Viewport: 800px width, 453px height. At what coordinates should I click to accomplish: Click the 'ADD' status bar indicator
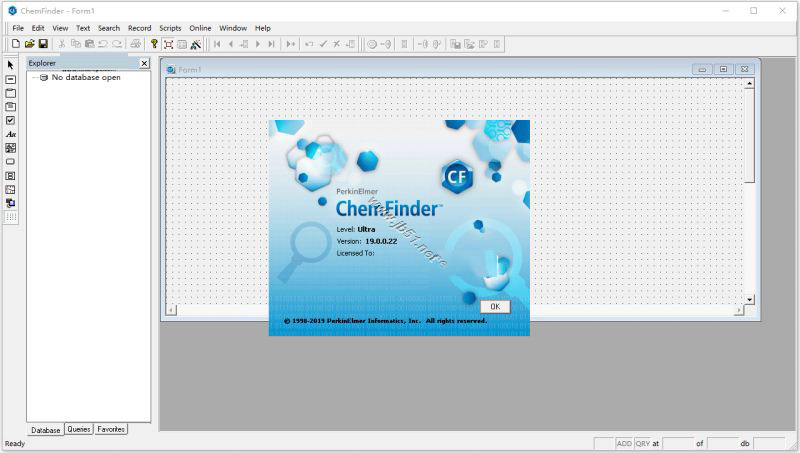(624, 444)
